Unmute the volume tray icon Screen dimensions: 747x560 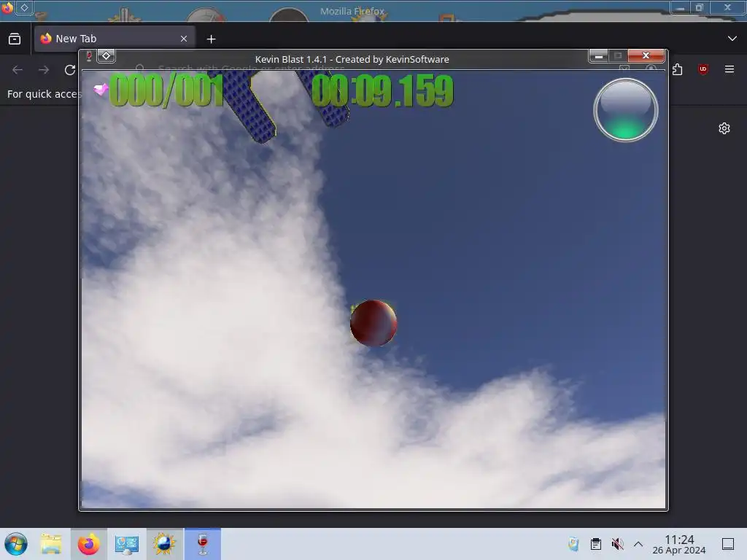tap(617, 544)
